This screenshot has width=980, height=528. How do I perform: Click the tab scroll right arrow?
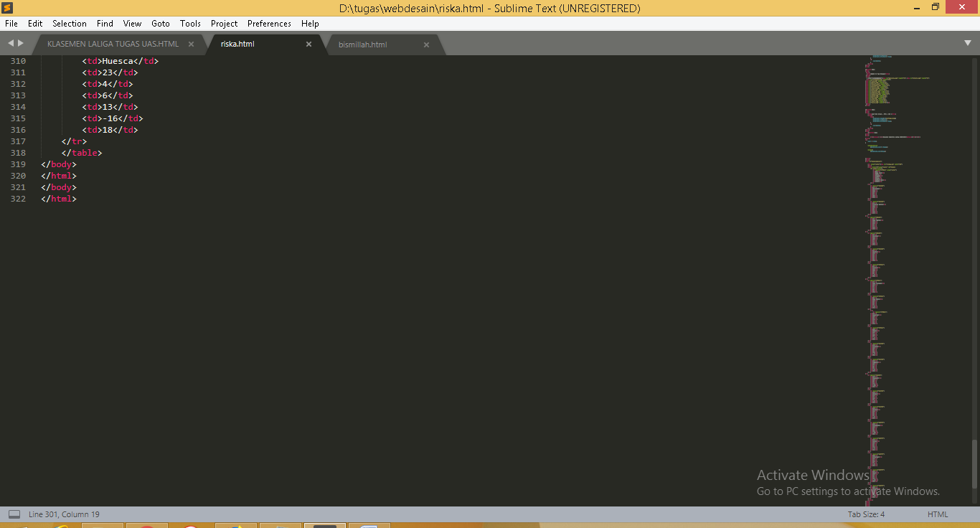coord(21,44)
